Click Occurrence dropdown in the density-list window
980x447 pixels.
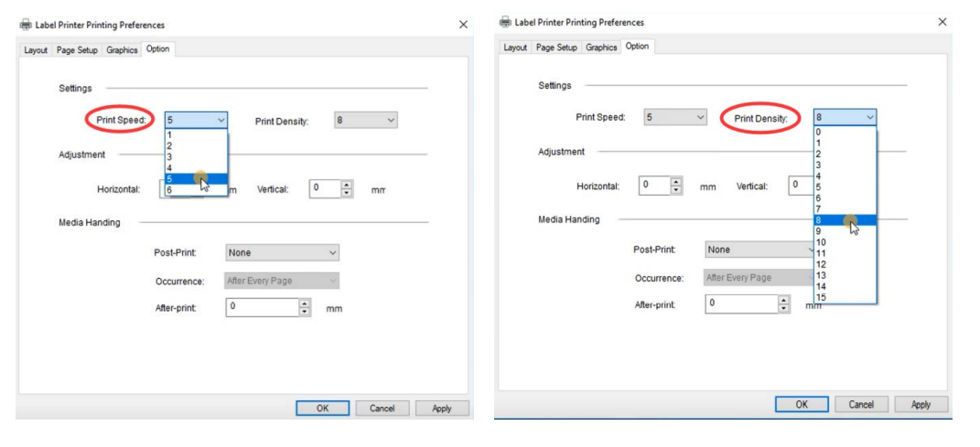coord(759,278)
